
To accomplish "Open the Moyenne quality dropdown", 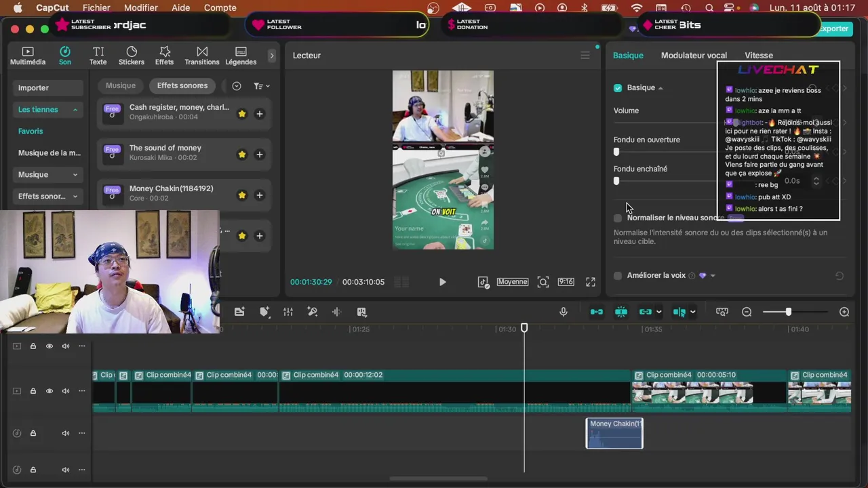I will pos(513,282).
